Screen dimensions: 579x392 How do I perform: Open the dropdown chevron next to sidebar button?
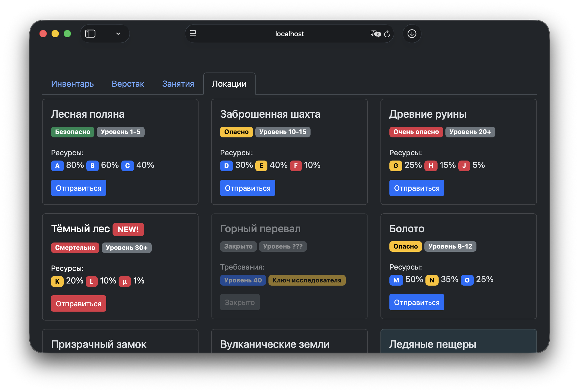coord(118,34)
